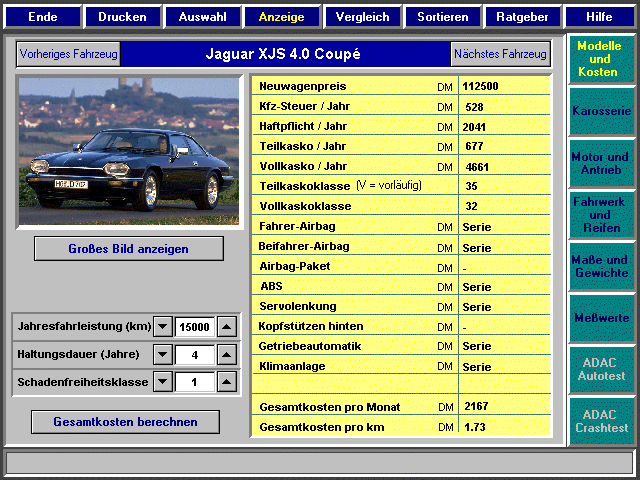Select the Vergleich menu item
The image size is (640, 480).
[362, 17]
